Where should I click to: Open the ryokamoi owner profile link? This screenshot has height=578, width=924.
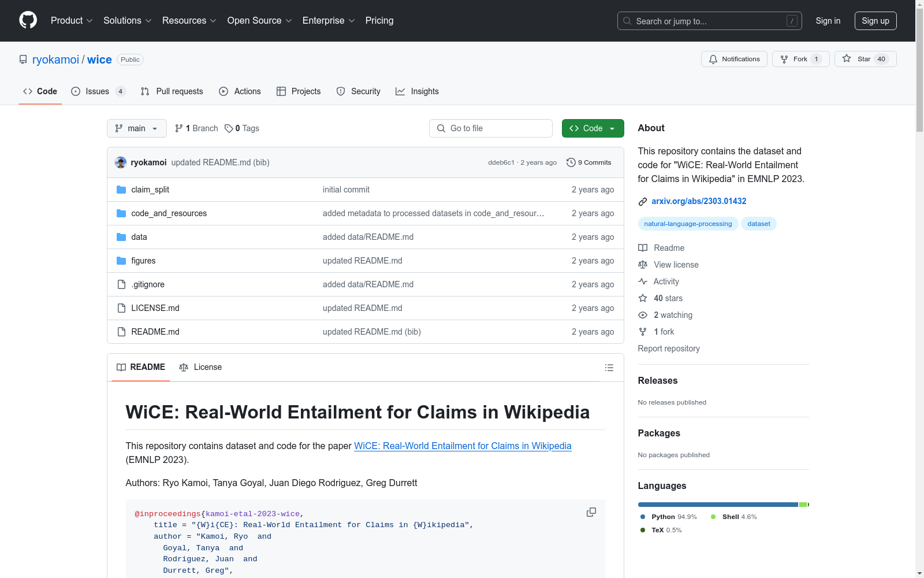[x=55, y=60]
